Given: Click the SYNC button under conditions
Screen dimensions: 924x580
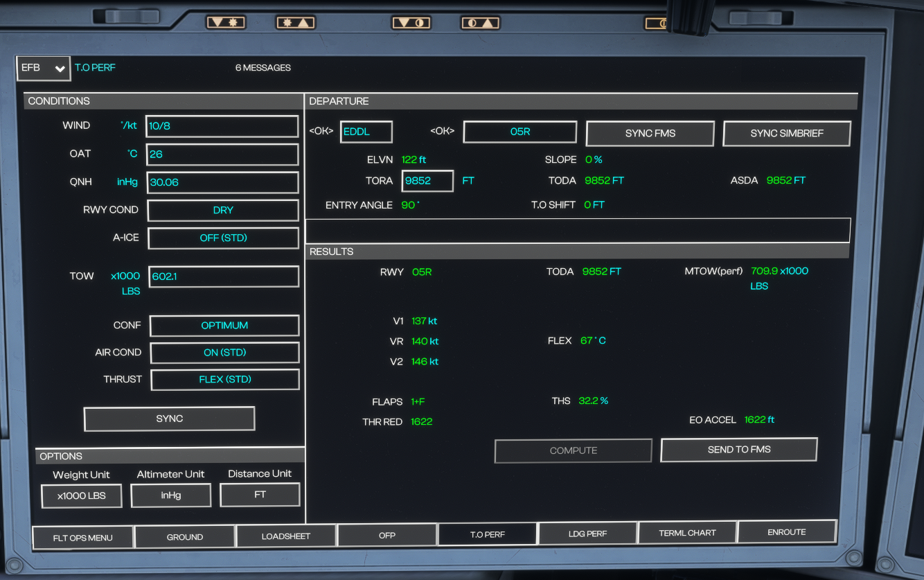Looking at the screenshot, I should (169, 419).
